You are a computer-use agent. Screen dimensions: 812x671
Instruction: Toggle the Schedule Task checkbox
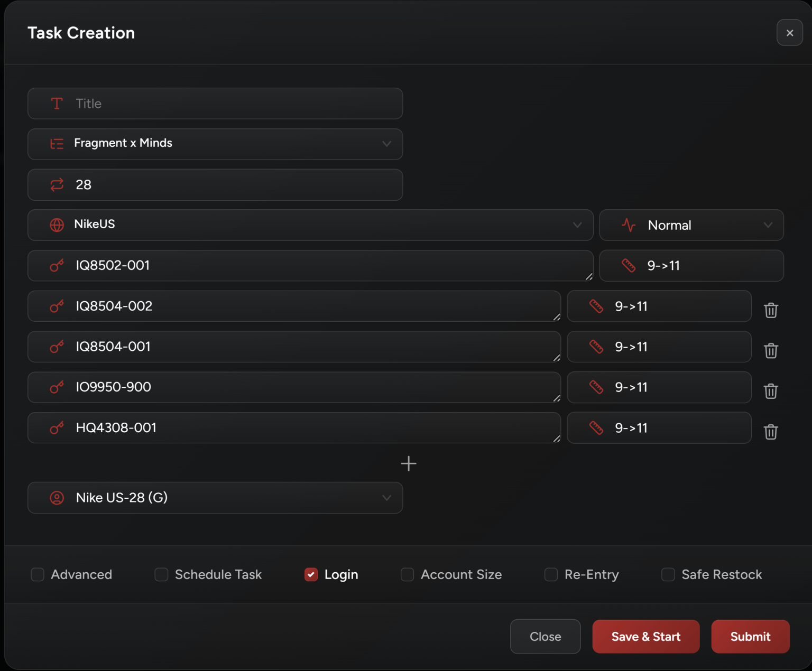pos(161,574)
